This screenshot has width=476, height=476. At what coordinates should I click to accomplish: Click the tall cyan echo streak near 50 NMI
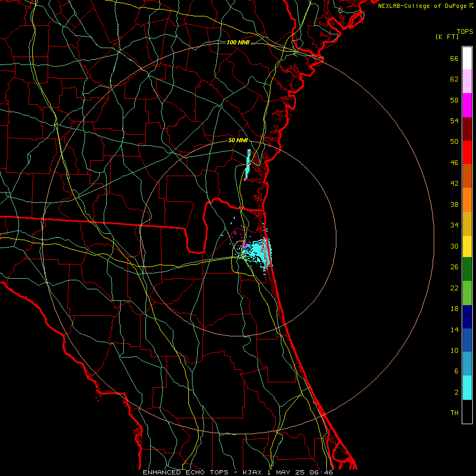[248, 164]
